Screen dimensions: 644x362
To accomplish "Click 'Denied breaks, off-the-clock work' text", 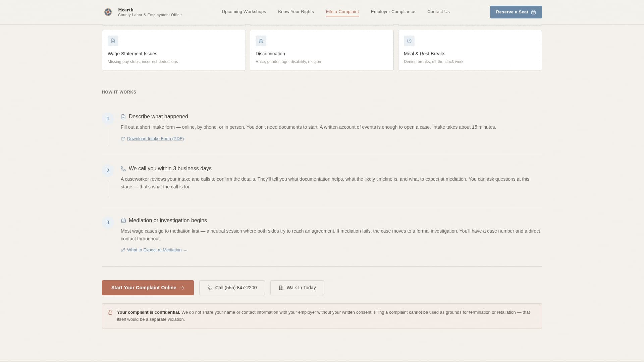I will pyautogui.click(x=434, y=62).
